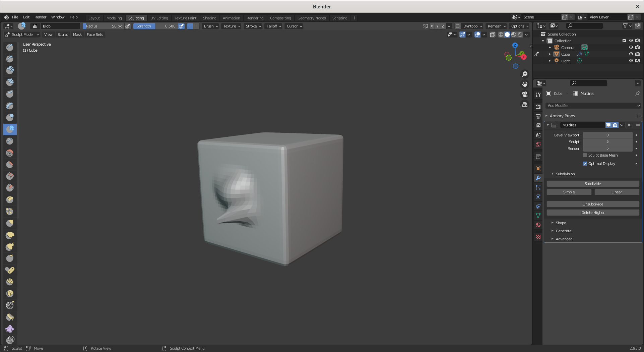This screenshot has width=644, height=352.
Task: Select the Smooth brush tool
Action: click(x=10, y=153)
